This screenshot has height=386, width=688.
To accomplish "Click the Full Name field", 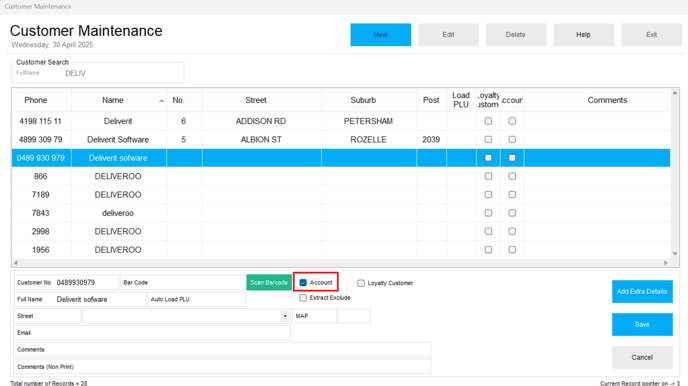I will pos(80,299).
